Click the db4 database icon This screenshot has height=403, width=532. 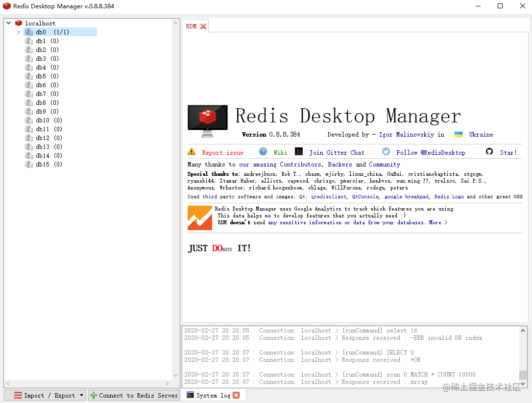(x=29, y=67)
